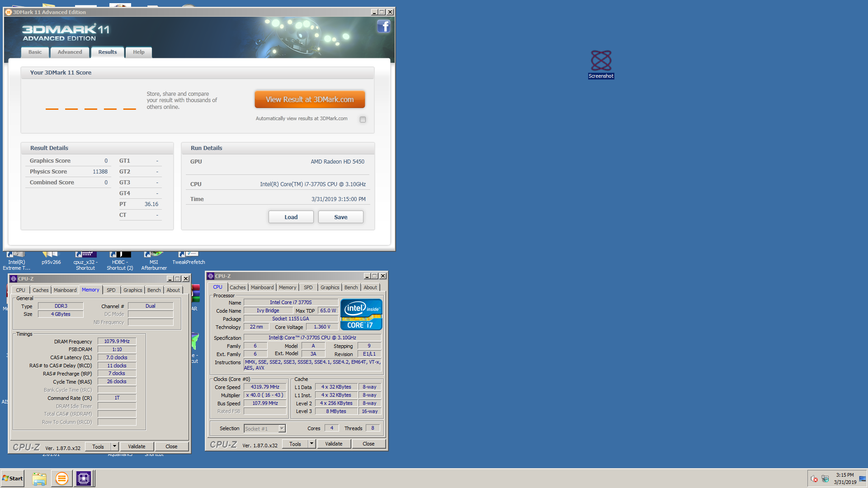Click the DRAM Frequency 1079.9 MHz field
This screenshot has height=488, width=868.
(117, 342)
